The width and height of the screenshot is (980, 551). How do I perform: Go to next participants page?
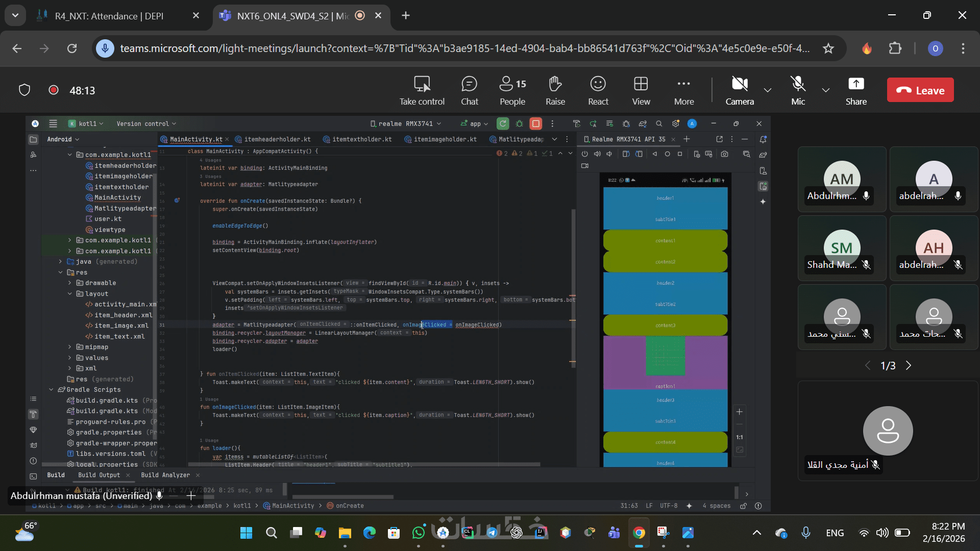[x=909, y=365]
